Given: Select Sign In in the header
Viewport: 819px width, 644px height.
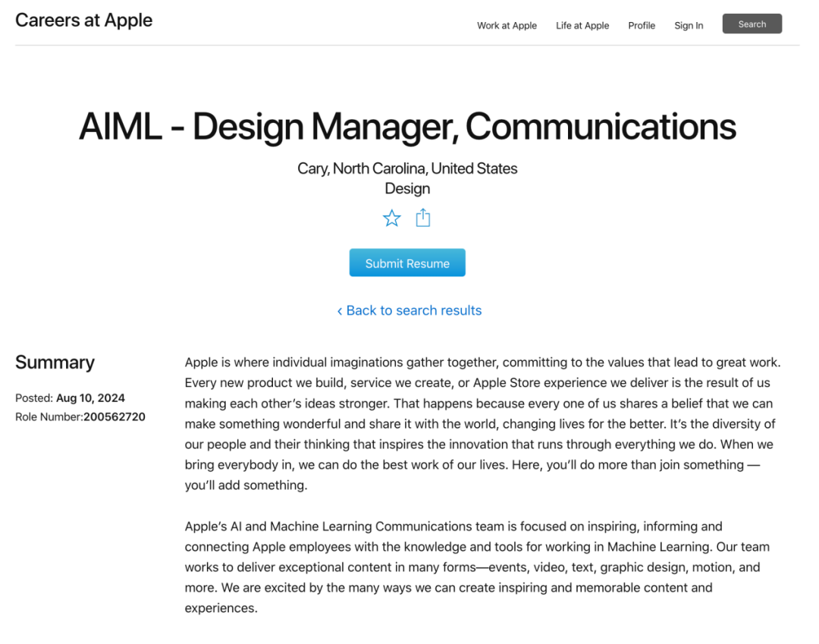Looking at the screenshot, I should (689, 26).
